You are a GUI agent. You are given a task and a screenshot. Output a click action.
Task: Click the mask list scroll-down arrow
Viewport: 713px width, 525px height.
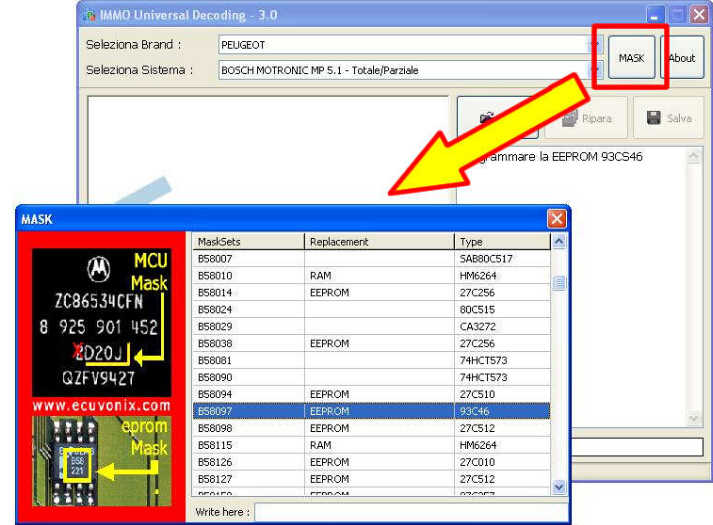(559, 487)
